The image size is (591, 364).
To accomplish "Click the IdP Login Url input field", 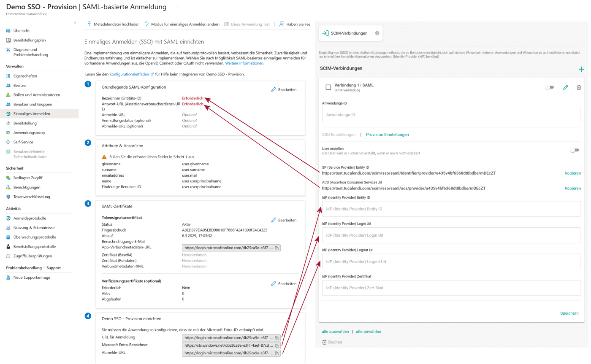I will click(451, 235).
